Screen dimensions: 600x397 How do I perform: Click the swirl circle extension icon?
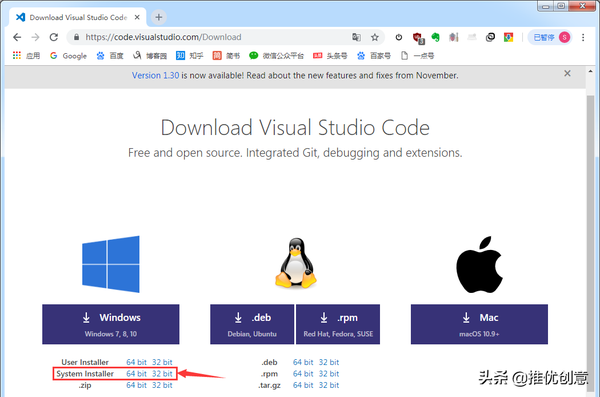pyautogui.click(x=490, y=37)
